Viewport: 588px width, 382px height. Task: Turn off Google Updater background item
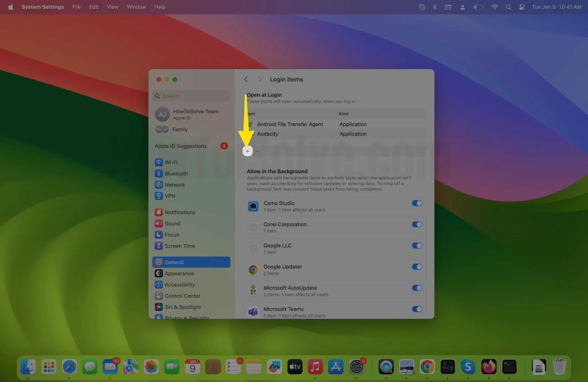[x=417, y=267]
